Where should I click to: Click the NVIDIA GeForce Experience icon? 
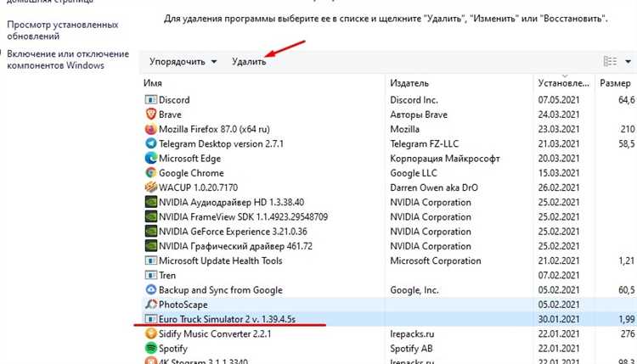point(150,232)
